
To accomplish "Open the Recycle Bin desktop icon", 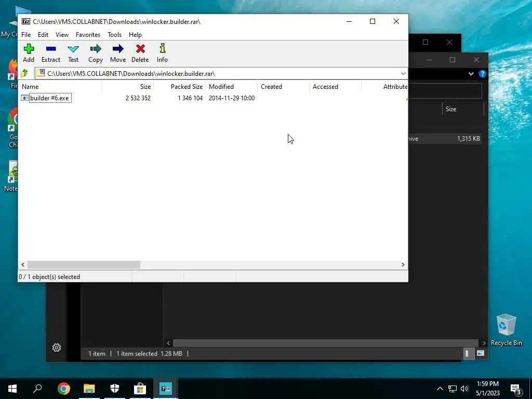I will pyautogui.click(x=506, y=330).
